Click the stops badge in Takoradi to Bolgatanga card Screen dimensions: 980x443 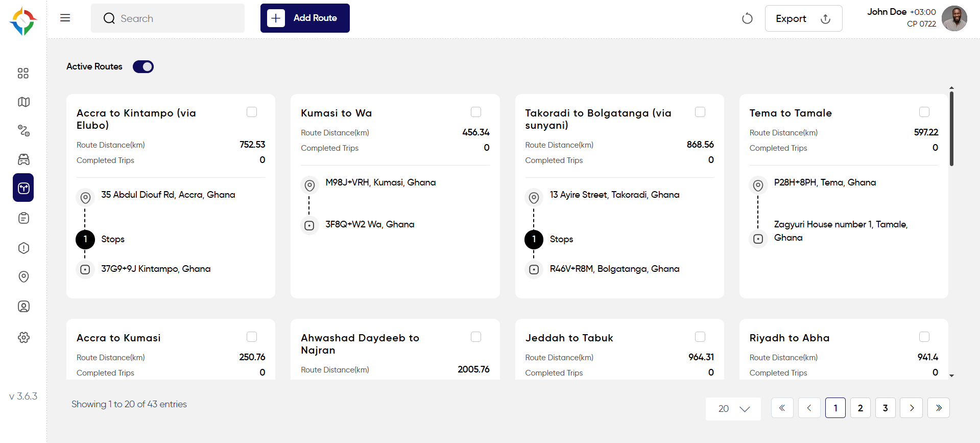(534, 239)
